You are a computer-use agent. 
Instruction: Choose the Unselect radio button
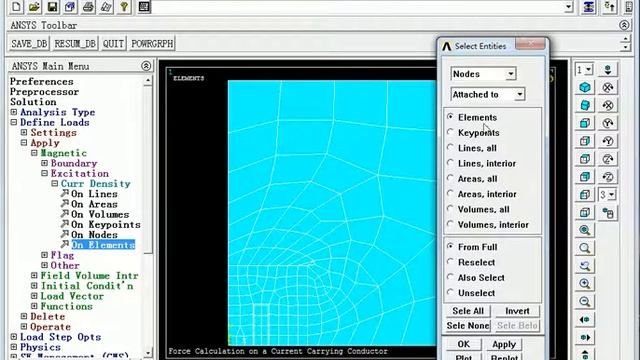point(450,293)
